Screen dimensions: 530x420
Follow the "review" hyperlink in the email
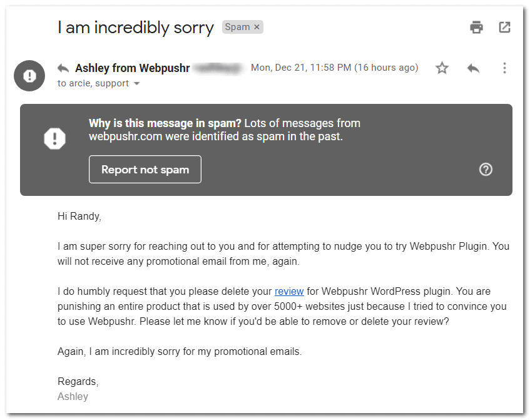[289, 291]
